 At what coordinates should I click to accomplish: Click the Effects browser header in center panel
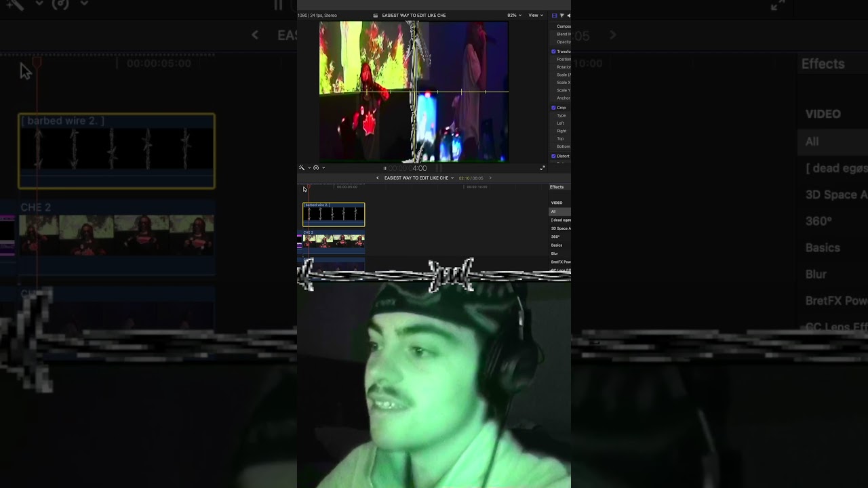pyautogui.click(x=557, y=187)
